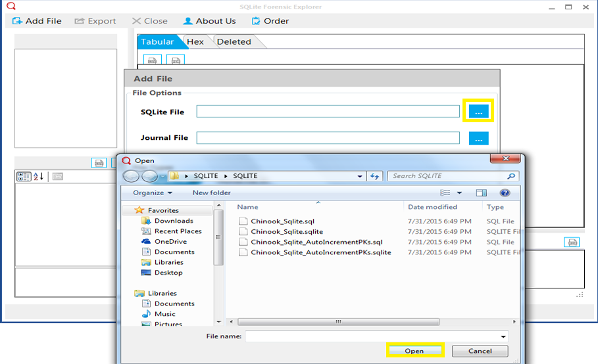Click second SQLITE segment in address bar
The height and width of the screenshot is (364, 598).
point(245,176)
